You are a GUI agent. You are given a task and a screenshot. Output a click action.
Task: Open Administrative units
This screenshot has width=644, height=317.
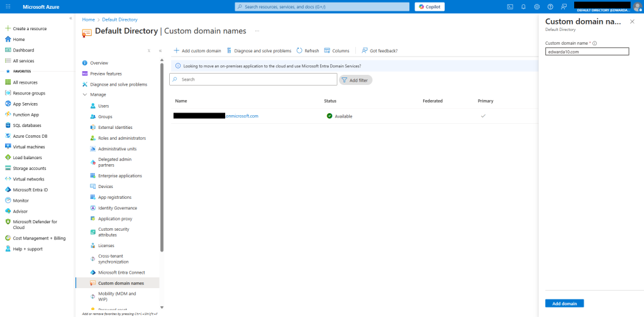pos(117,148)
